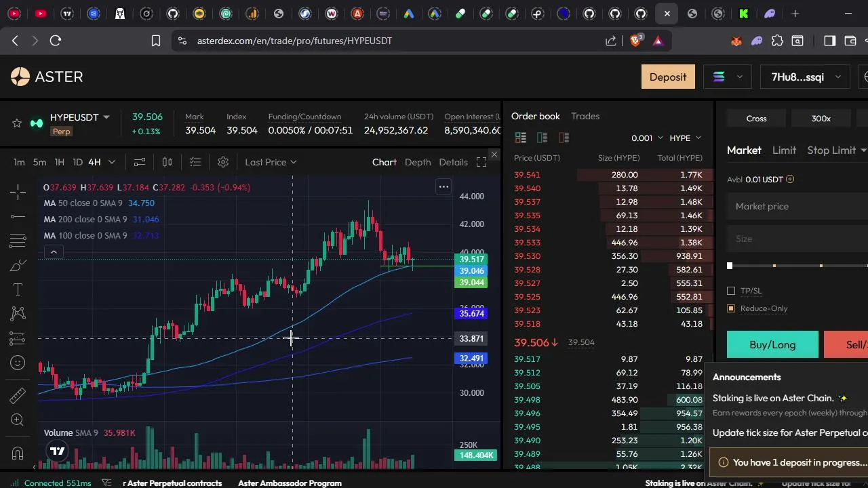Toggle the magnet snap mode
The height and width of the screenshot is (488, 868).
pyautogui.click(x=18, y=453)
